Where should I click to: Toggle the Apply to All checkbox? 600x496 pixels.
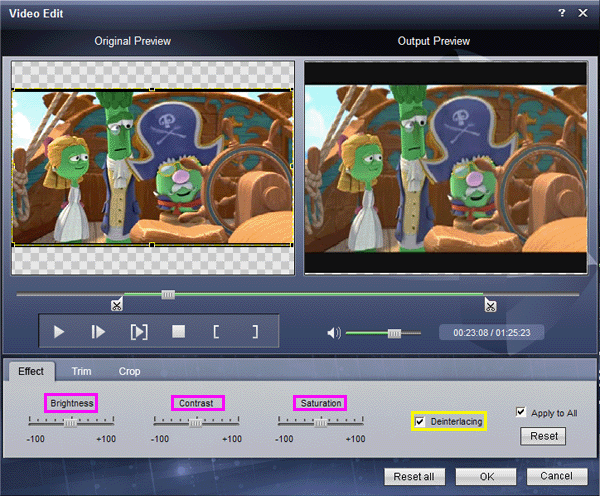coord(520,412)
